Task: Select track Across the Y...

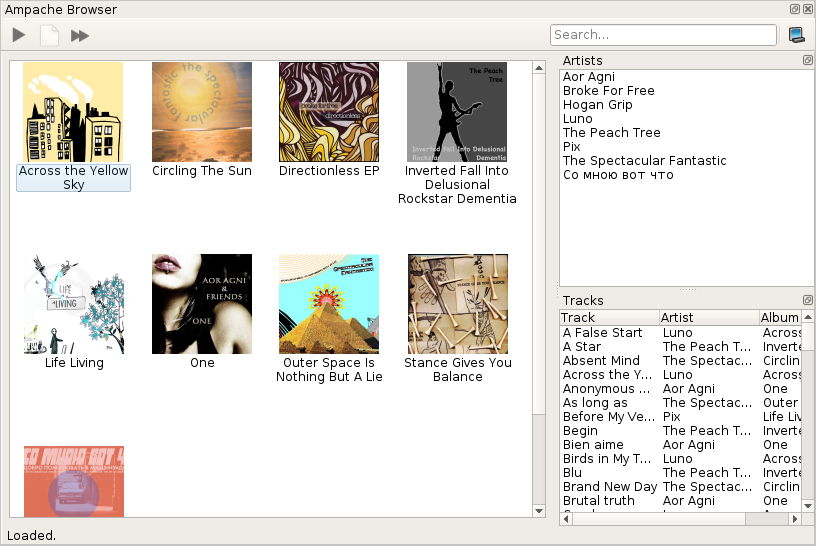Action: [607, 375]
